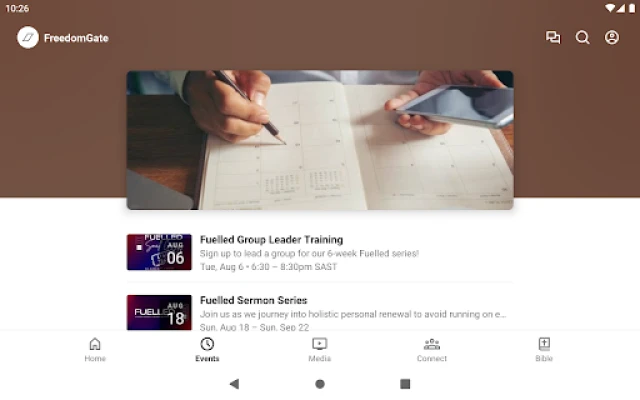640x400 pixels.
Task: Tap the FreedomGate app title text
Action: coord(76,38)
